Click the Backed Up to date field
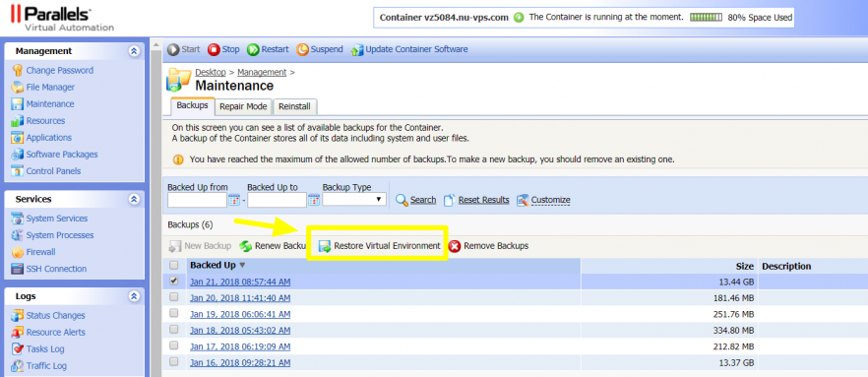The height and width of the screenshot is (377, 868). (x=277, y=200)
